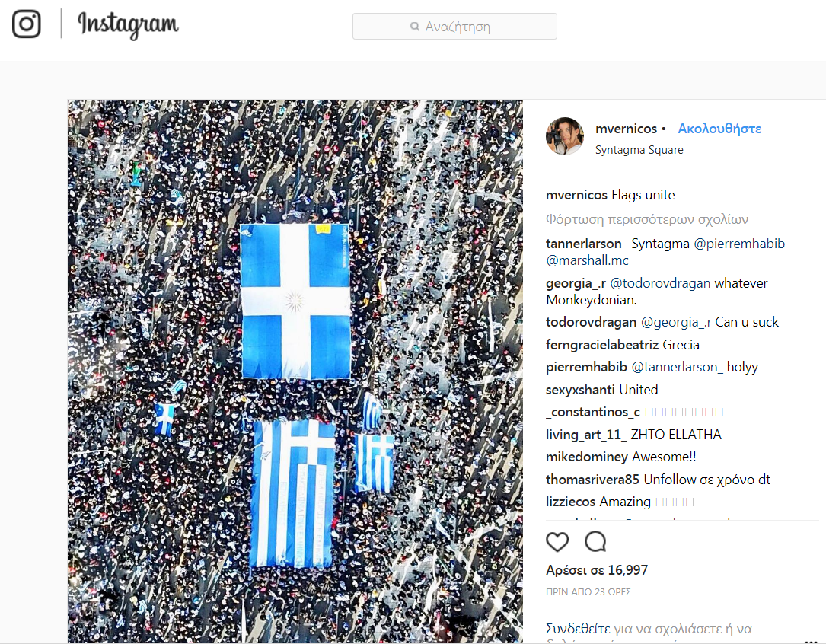This screenshot has width=826, height=644.
Task: Follow mvernicos via Ακολουθήστε button
Action: 719,129
